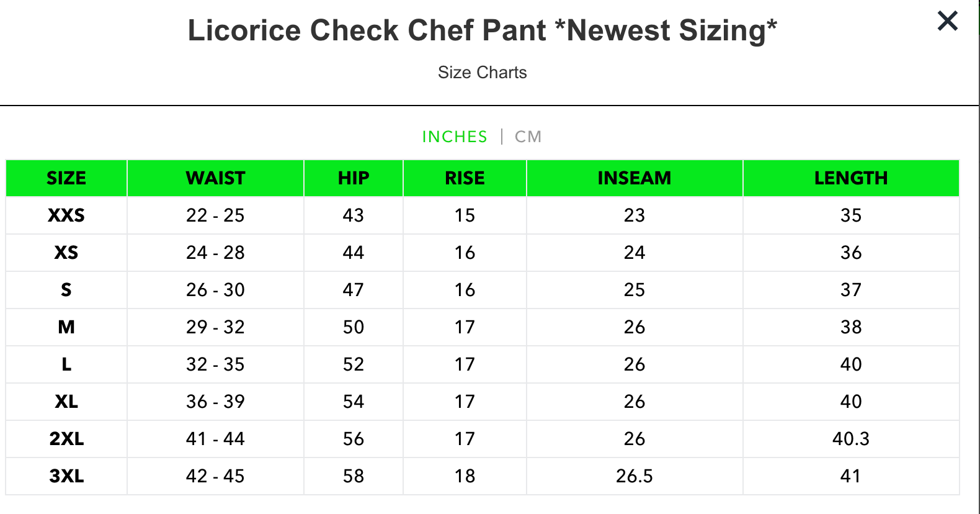Select the M size row
The image size is (980, 514).
[66, 327]
